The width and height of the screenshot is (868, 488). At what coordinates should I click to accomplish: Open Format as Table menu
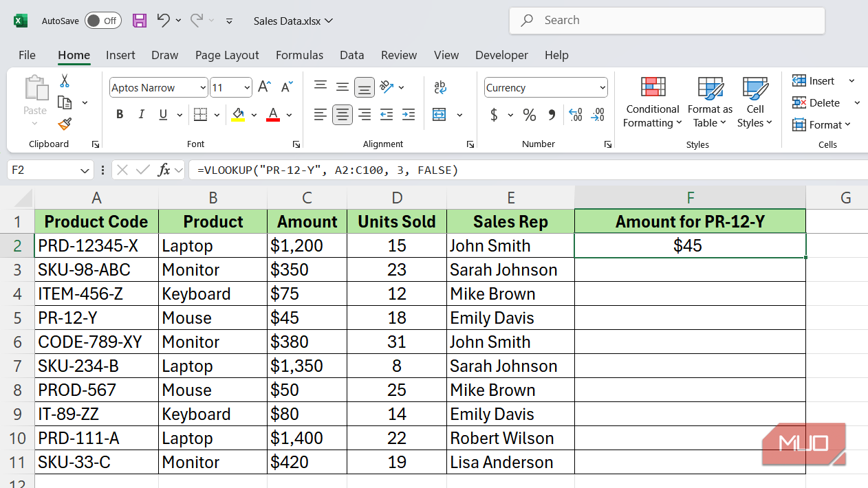pos(710,102)
